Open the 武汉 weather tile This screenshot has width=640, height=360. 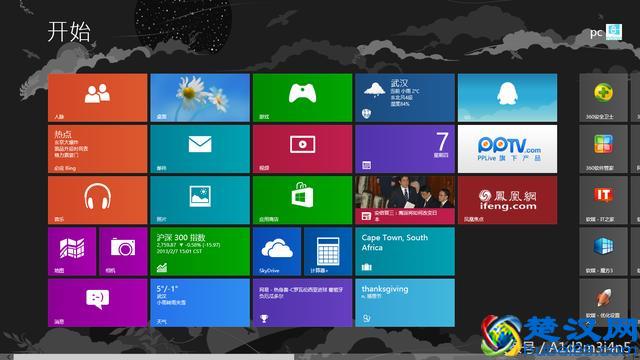coord(405,98)
